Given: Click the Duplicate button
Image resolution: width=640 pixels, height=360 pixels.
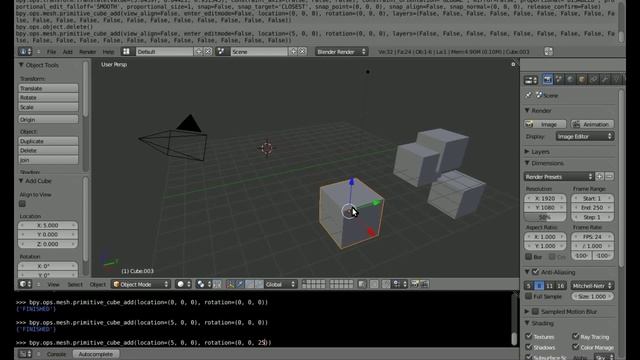Looking at the screenshot, I should 48,141.
